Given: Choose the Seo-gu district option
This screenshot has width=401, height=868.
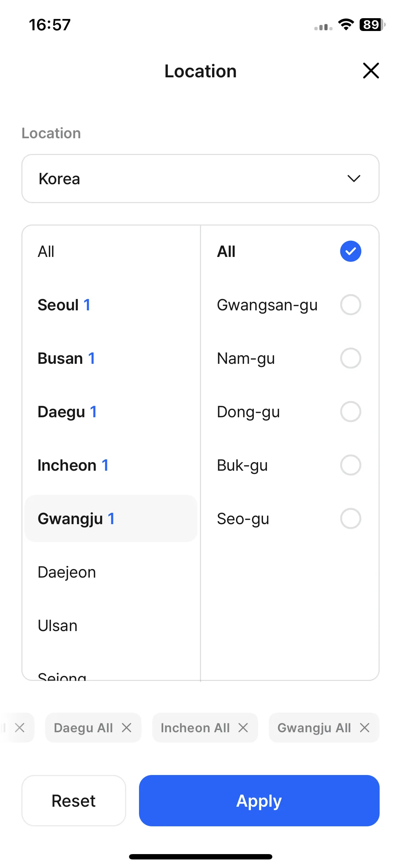Looking at the screenshot, I should (289, 518).
